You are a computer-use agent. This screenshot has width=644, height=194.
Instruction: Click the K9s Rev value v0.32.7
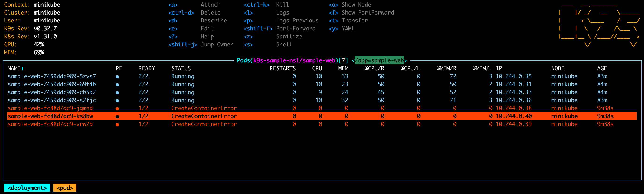45,29
